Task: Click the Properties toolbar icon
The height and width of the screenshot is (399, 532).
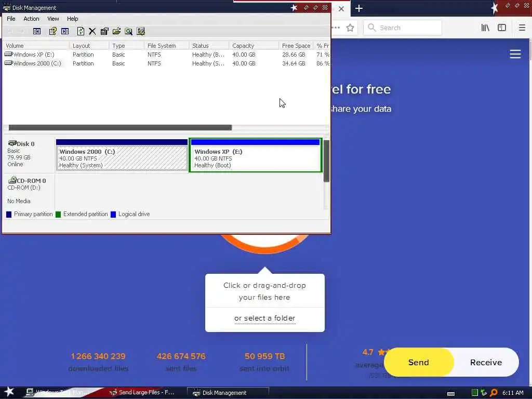Action: coord(104,31)
